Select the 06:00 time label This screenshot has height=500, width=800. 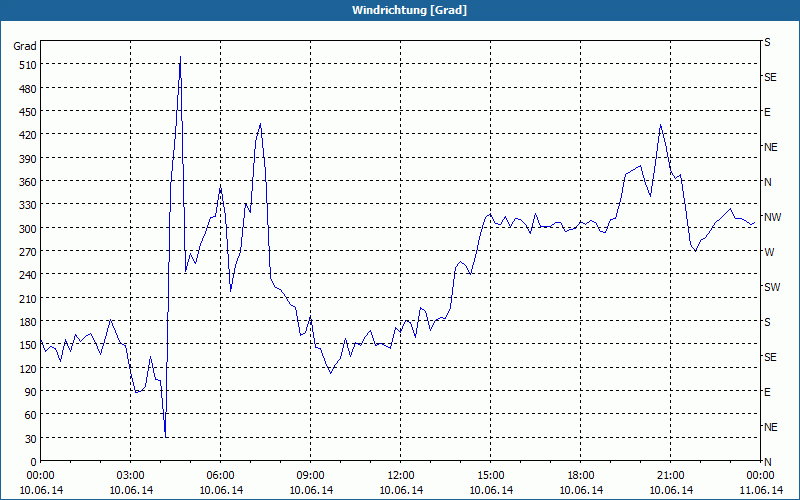coord(220,476)
